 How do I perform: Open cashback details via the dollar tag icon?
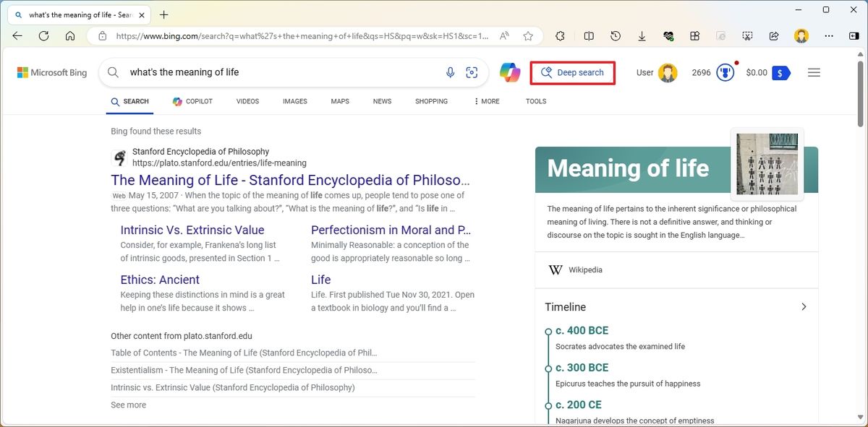pos(779,72)
